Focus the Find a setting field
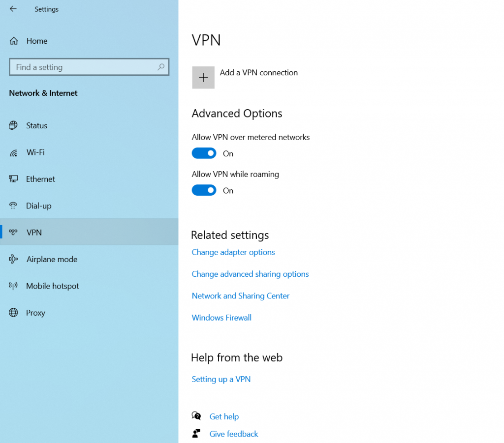The width and height of the screenshot is (504, 443). pyautogui.click(x=84, y=67)
